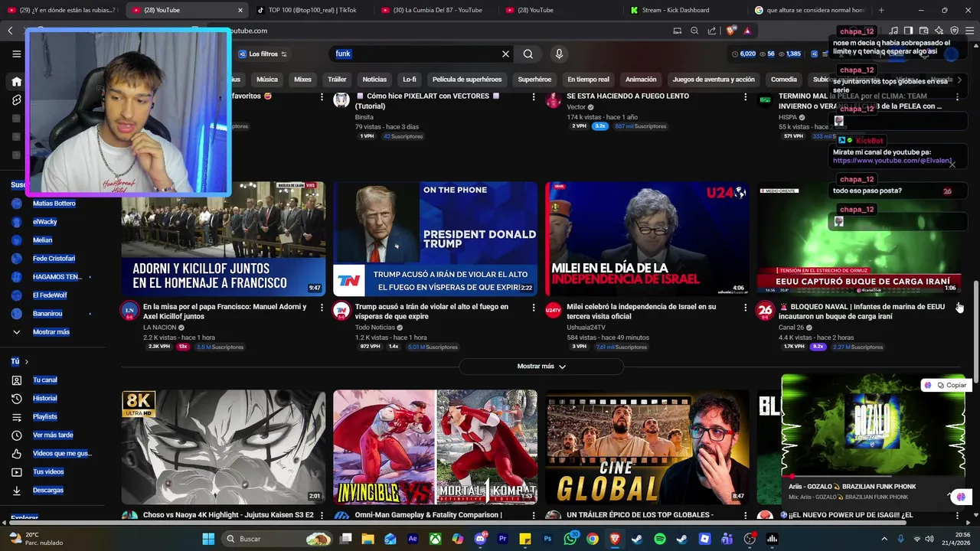Click the magnifier search button
Screen dimensions: 980x551
[x=528, y=54]
